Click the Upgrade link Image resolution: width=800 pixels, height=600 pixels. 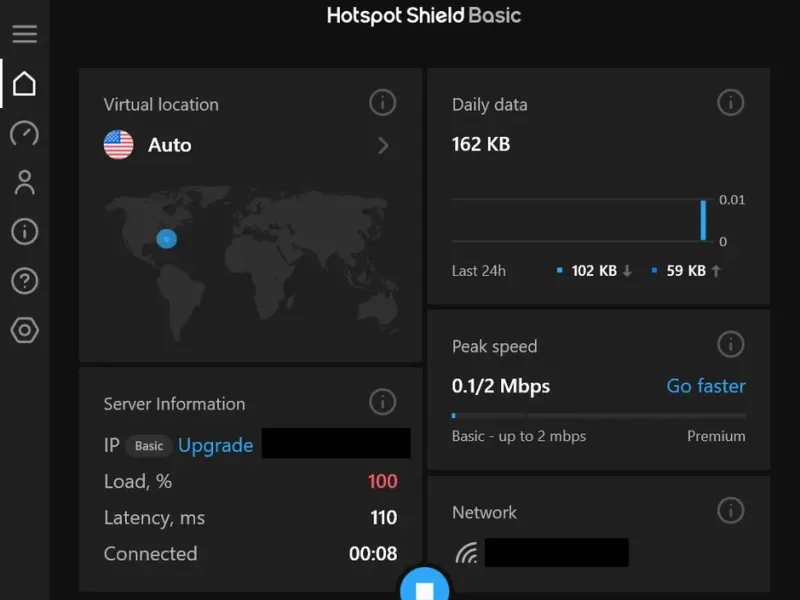click(x=215, y=445)
